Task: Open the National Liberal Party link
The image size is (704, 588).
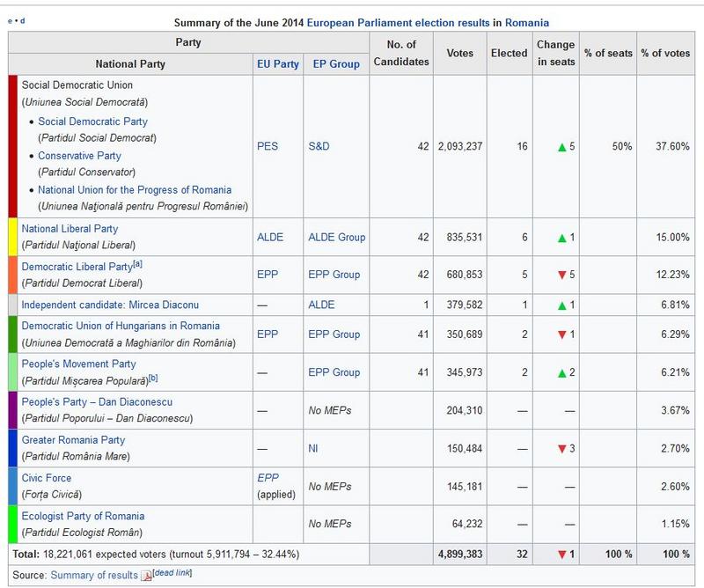Action: (x=70, y=229)
